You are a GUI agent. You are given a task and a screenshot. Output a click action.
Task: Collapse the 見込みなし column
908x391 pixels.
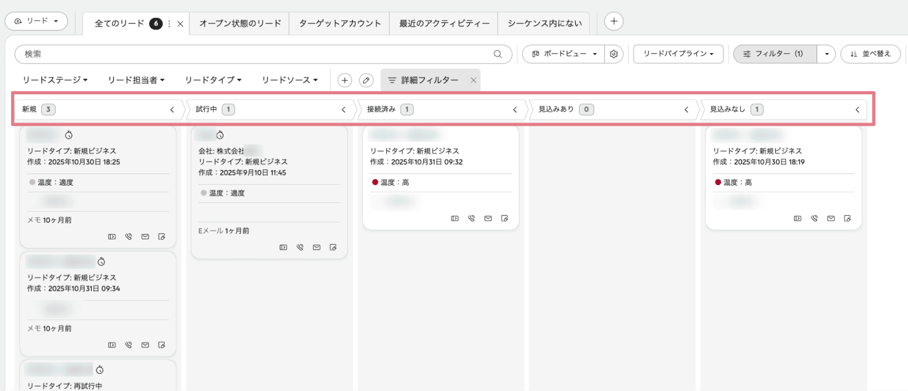pos(858,109)
